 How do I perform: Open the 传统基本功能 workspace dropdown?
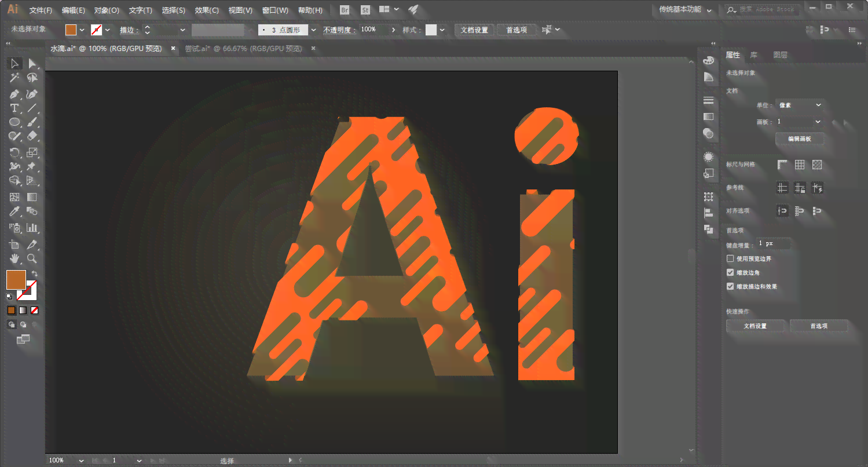tap(685, 10)
